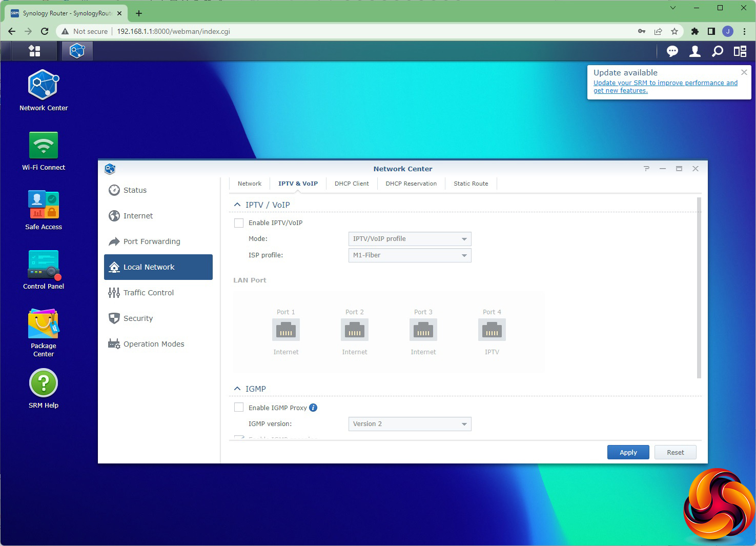Click the Port 2 LAN port icon
Viewport: 756px width, 546px height.
coord(355,330)
